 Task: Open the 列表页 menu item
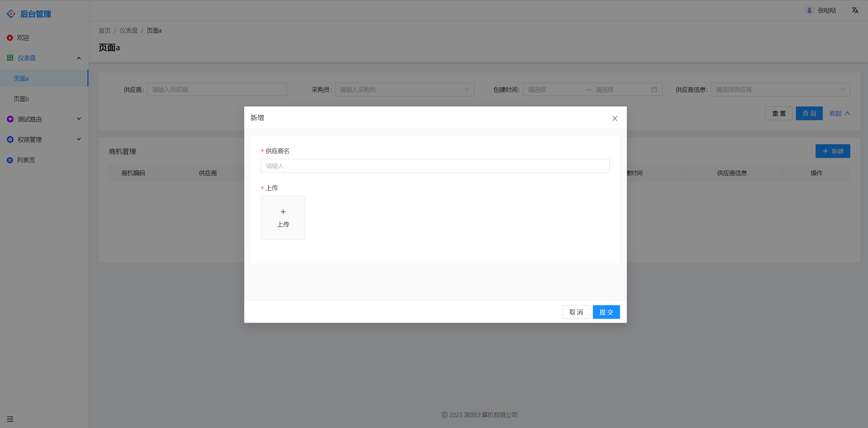pyautogui.click(x=44, y=160)
